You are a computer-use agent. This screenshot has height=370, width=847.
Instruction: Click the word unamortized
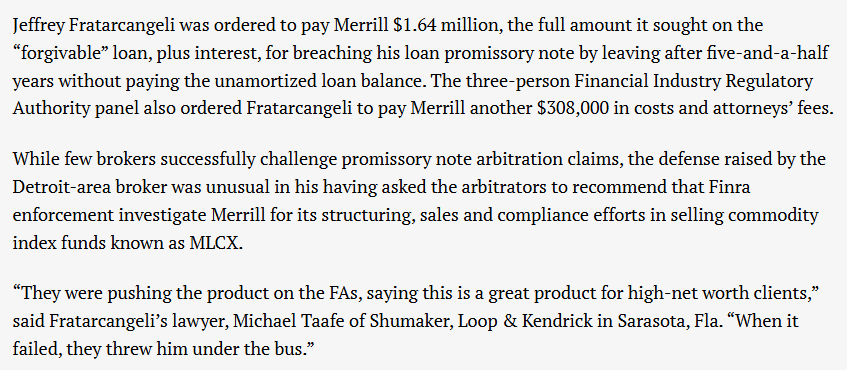click(x=261, y=81)
